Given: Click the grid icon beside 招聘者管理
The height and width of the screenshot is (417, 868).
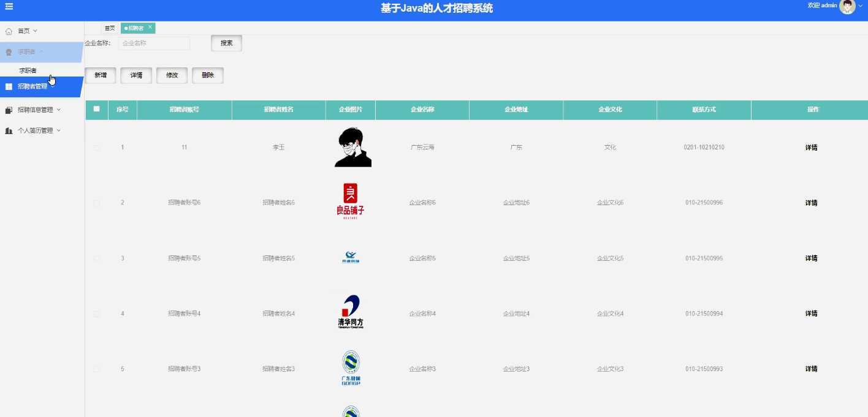Looking at the screenshot, I should click(9, 86).
